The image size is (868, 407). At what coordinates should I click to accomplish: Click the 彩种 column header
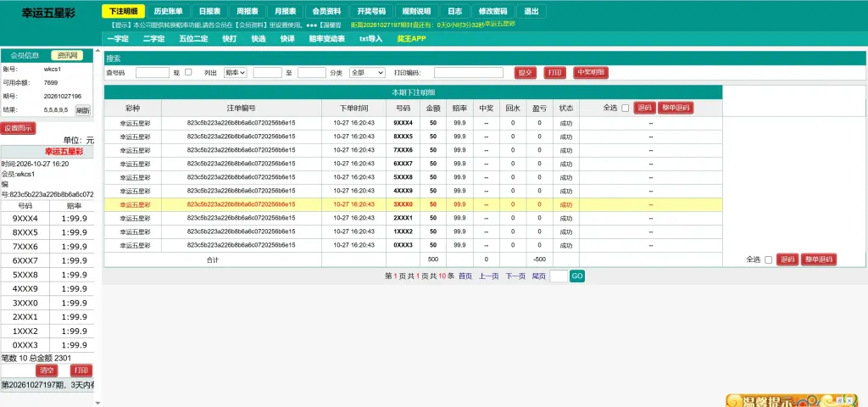click(x=133, y=108)
